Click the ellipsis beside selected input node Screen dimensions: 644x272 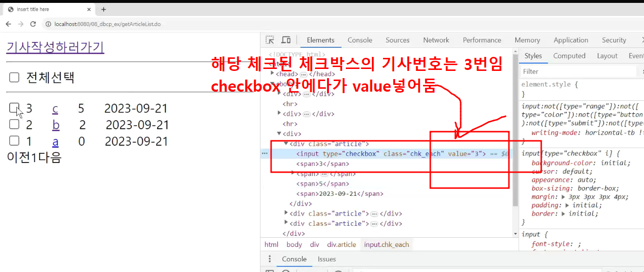[264, 153]
